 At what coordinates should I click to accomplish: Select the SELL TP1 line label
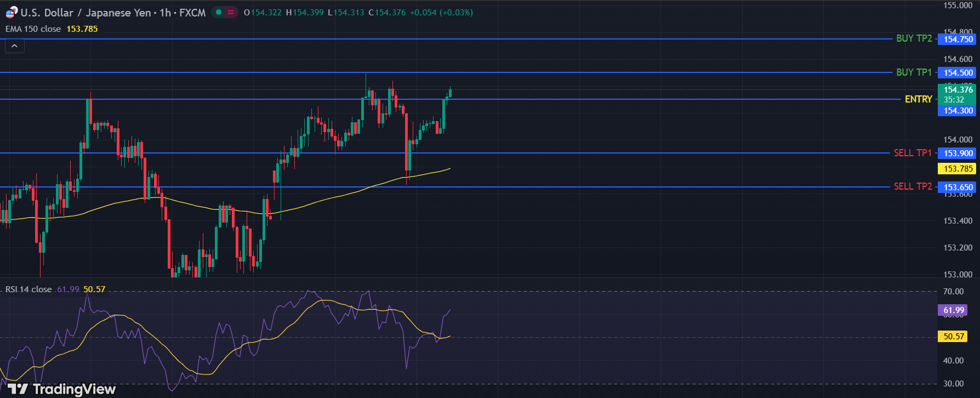[x=913, y=153]
